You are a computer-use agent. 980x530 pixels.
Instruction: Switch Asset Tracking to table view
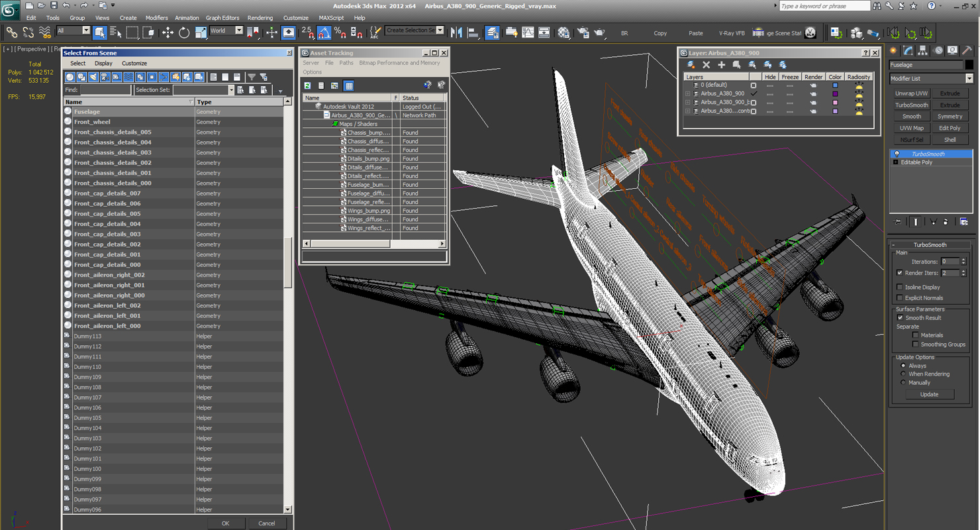349,85
